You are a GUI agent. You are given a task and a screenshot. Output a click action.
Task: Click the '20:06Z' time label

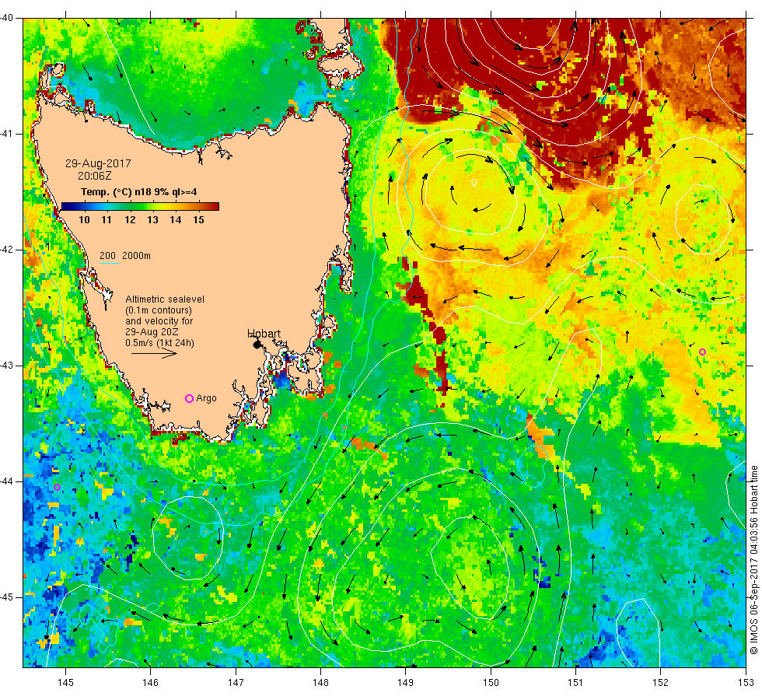coord(94,176)
